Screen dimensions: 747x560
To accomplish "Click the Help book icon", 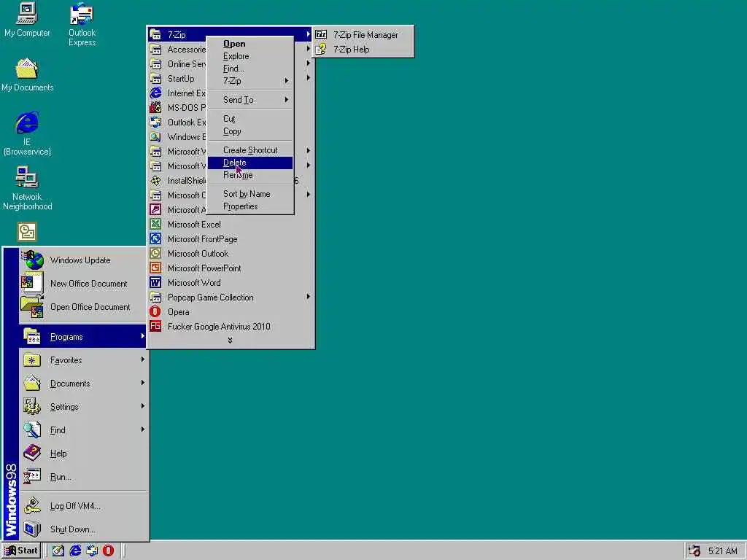I will coord(32,454).
